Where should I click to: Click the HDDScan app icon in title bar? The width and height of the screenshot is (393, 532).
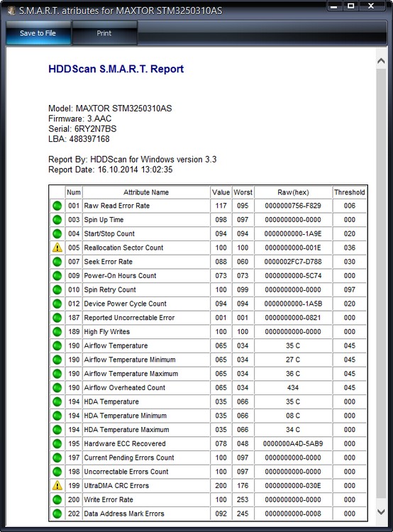pos(11,11)
